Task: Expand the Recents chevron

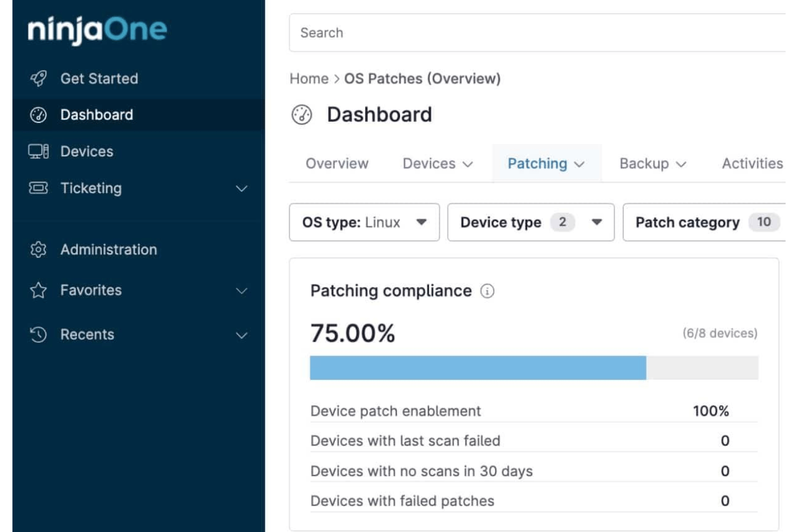Action: [x=242, y=335]
